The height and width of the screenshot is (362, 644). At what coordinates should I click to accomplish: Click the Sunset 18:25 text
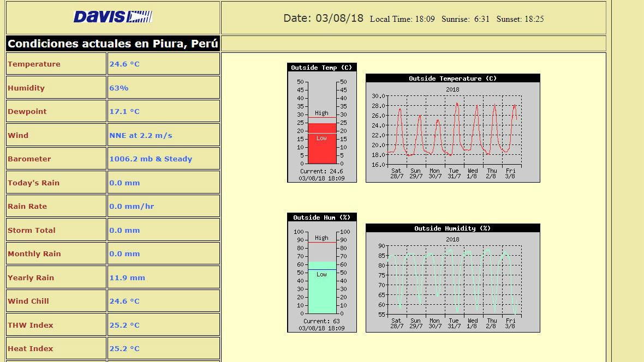coord(520,19)
